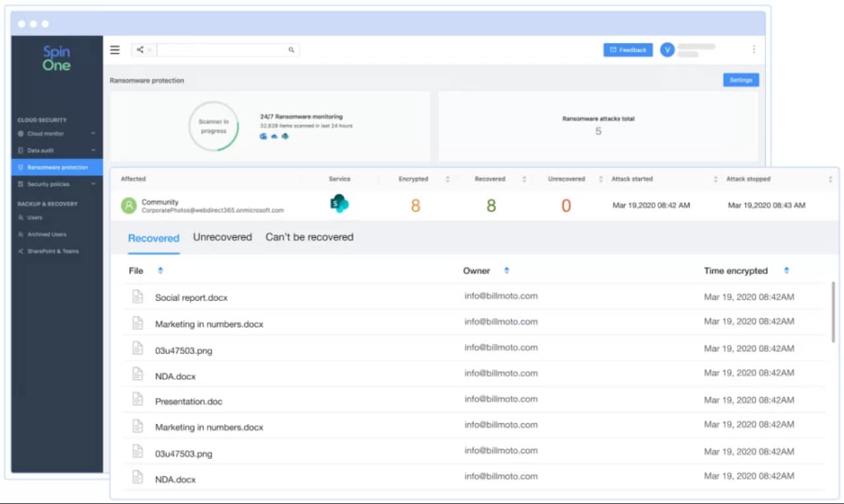844x504 pixels.
Task: Toggle the hamburger menu to collapse sidebar
Action: click(115, 50)
